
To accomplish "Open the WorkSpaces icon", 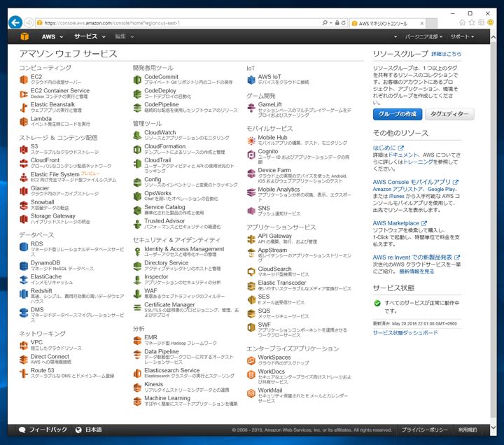I will 251,360.
